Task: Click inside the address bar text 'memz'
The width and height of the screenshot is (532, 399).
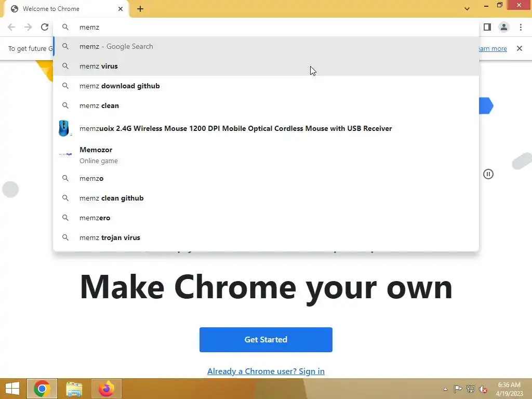Action: tap(89, 27)
